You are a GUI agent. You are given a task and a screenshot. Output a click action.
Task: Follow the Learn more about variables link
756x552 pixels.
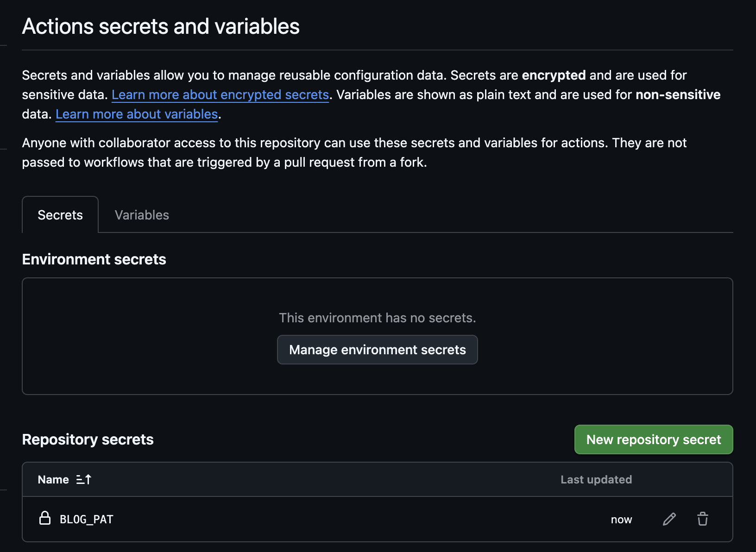tap(137, 114)
